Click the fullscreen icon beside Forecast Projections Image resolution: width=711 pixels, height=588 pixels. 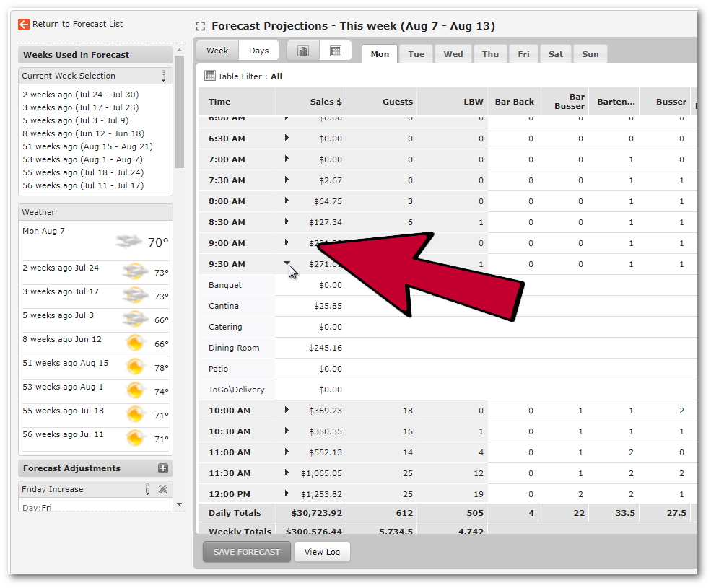[x=201, y=27]
